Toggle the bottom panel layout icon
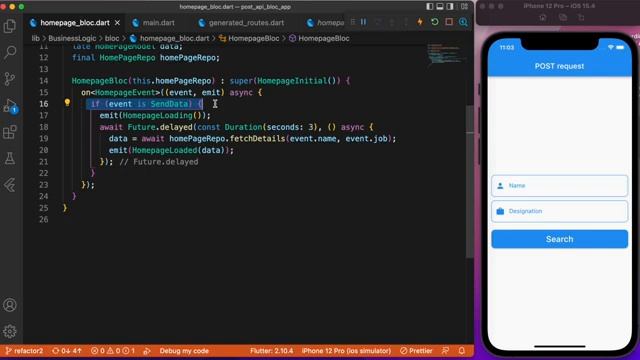Viewport: 640px width, 360px height. pyautogui.click(x=440, y=7)
